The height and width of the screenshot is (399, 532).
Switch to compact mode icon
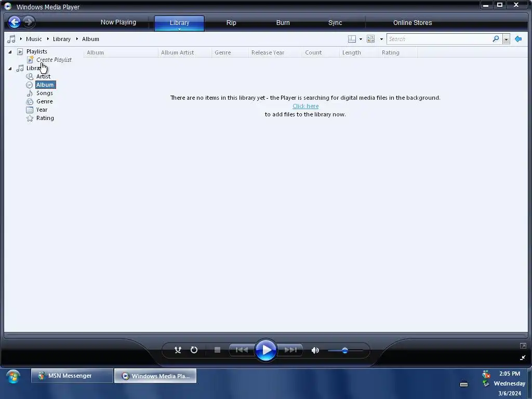523,357
